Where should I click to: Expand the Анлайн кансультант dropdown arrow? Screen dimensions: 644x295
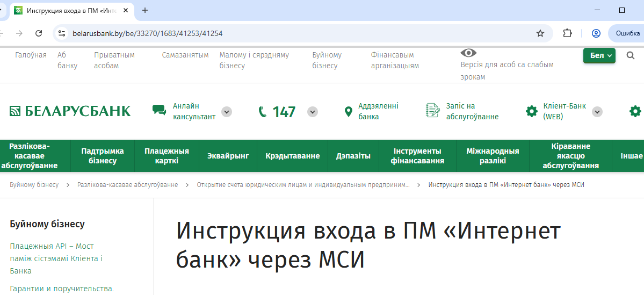click(227, 112)
